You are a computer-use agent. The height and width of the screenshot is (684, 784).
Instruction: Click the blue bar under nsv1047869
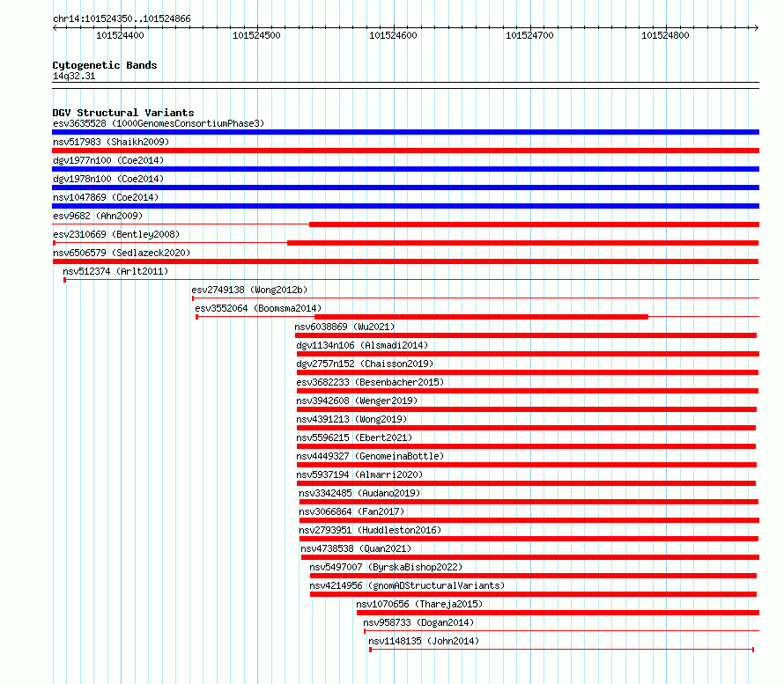tap(405, 206)
